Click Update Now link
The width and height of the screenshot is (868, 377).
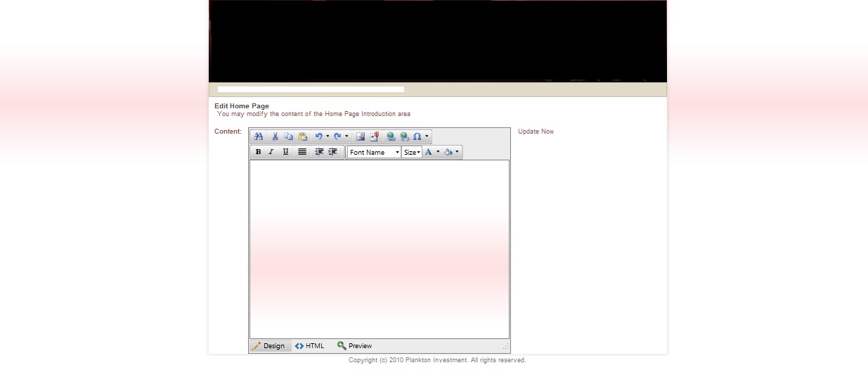point(536,132)
